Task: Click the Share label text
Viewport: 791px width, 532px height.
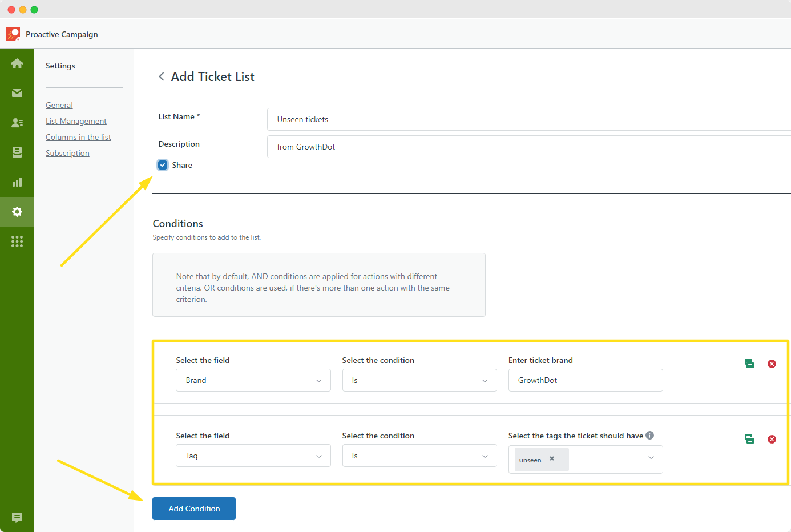Action: (182, 165)
